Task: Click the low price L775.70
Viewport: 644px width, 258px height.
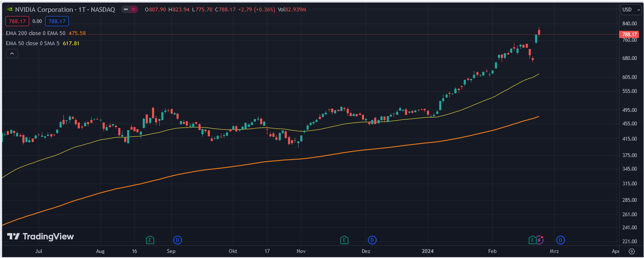Action: pyautogui.click(x=202, y=10)
